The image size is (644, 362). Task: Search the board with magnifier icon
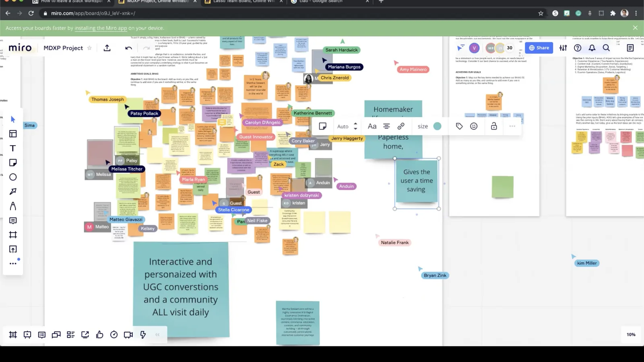(606, 48)
